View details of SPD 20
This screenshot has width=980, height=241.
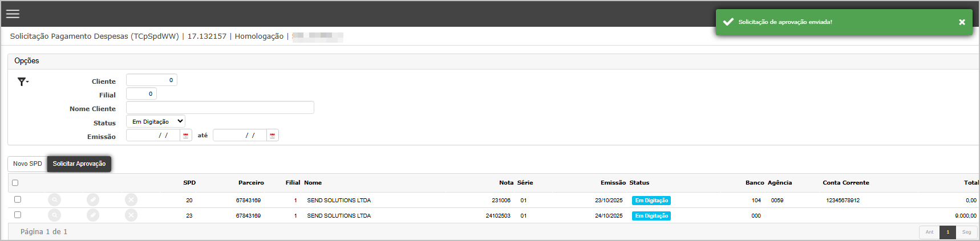[54, 200]
